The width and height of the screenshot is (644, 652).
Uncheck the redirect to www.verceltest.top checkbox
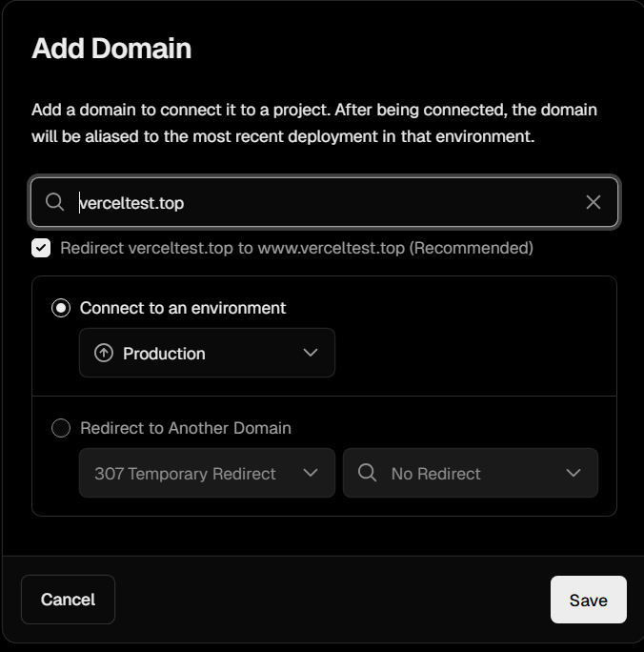tap(41, 248)
